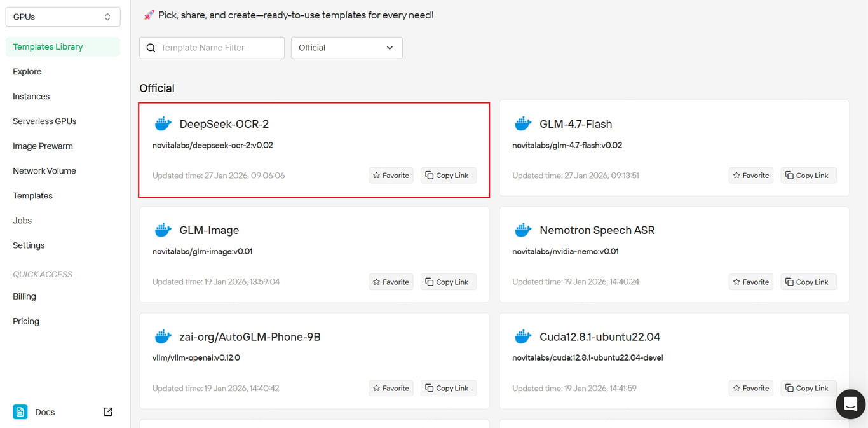Open the Nemotron Speech ASR template title
The height and width of the screenshot is (428, 868).
pyautogui.click(x=597, y=230)
